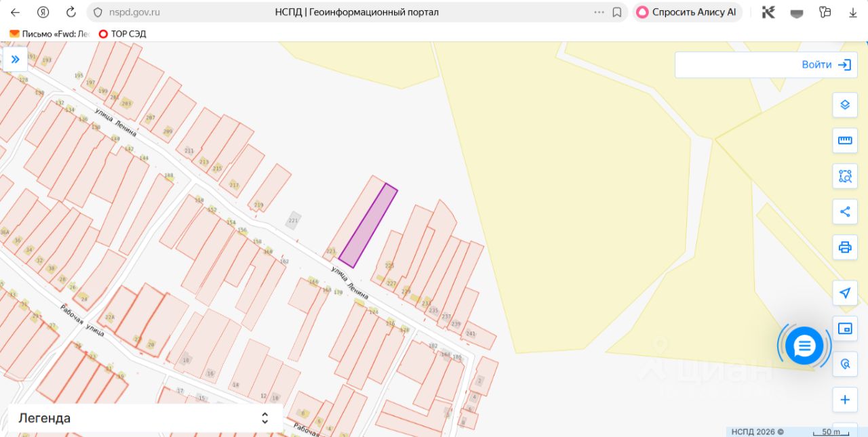This screenshot has width=868, height=437.
Task: Open the chat support bubble
Action: click(804, 346)
